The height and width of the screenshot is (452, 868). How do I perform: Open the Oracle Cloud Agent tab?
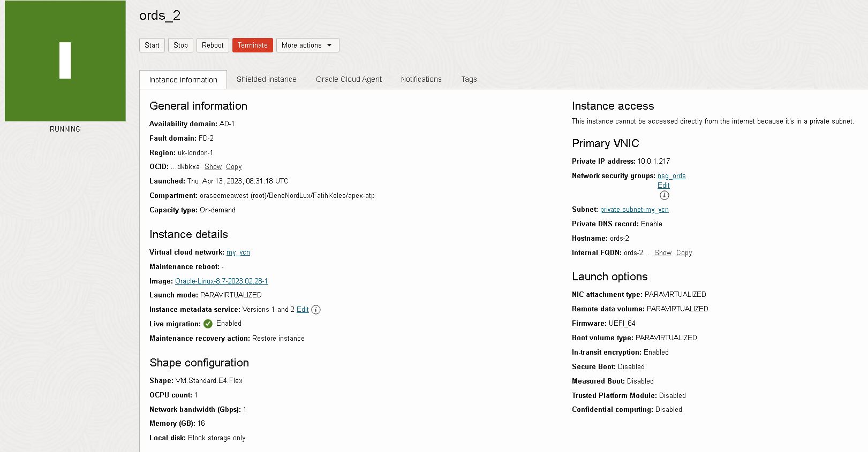(349, 79)
